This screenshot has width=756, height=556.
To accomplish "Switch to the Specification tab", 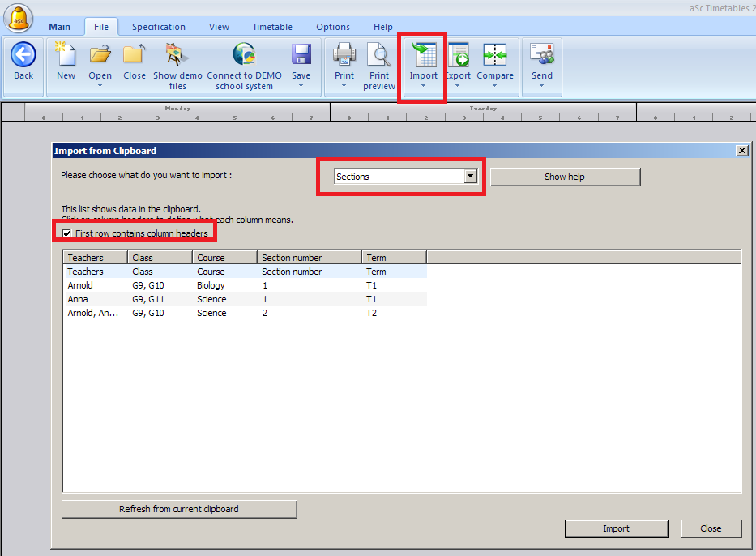I will (x=159, y=27).
